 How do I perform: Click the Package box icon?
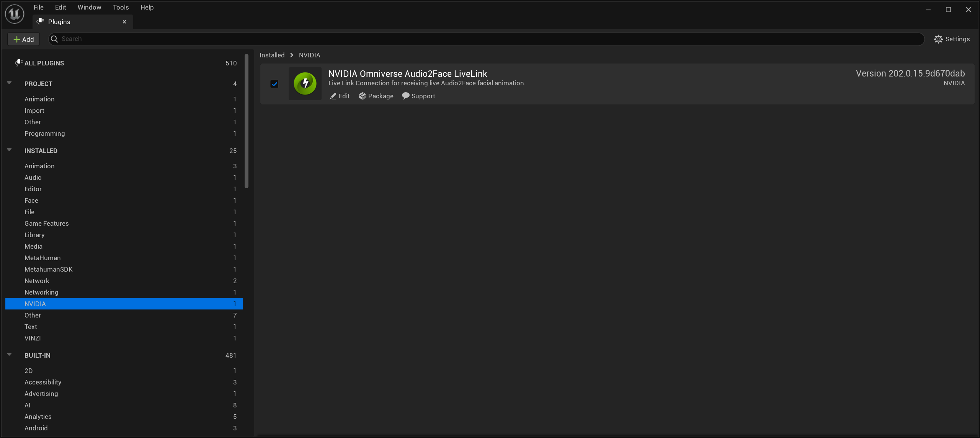[362, 96]
